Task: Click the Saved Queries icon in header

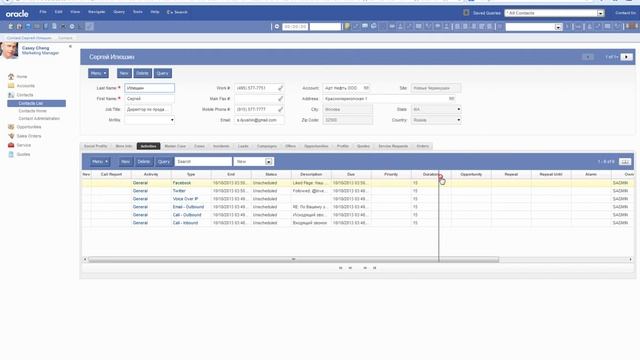Action: click(466, 13)
